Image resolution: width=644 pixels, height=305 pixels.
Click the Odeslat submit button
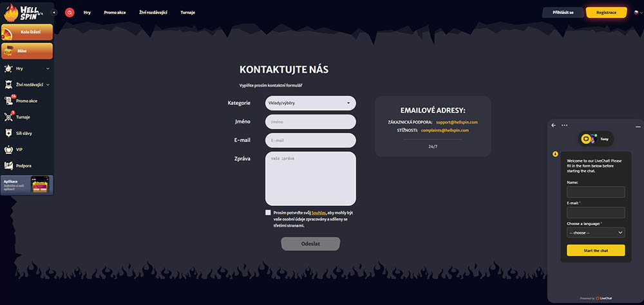pyautogui.click(x=310, y=244)
